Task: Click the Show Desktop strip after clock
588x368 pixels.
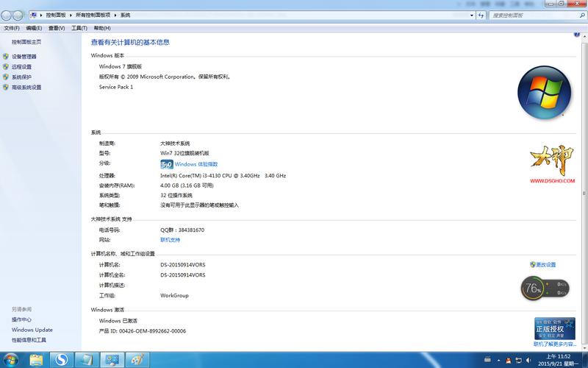Action: [x=584, y=360]
